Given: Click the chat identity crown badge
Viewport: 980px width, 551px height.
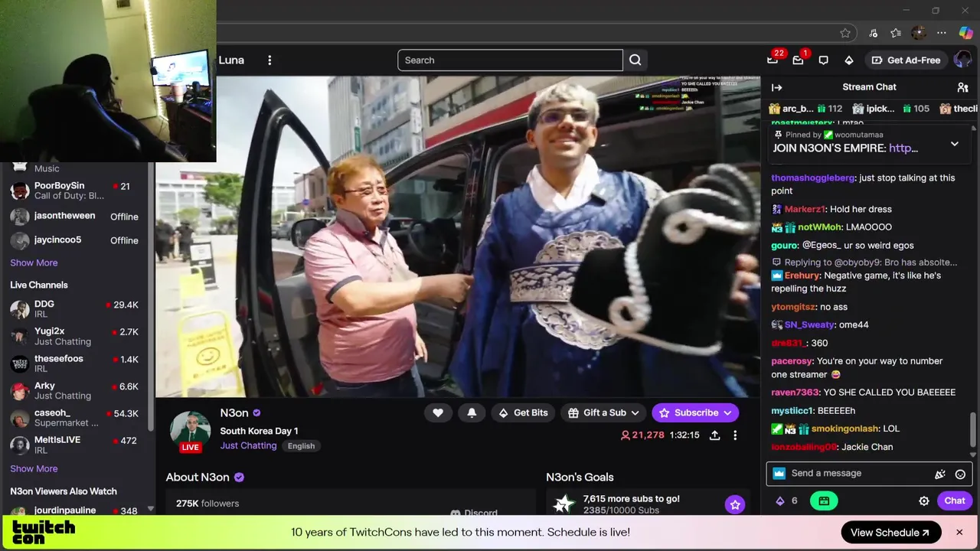Looking at the screenshot, I should coord(779,474).
